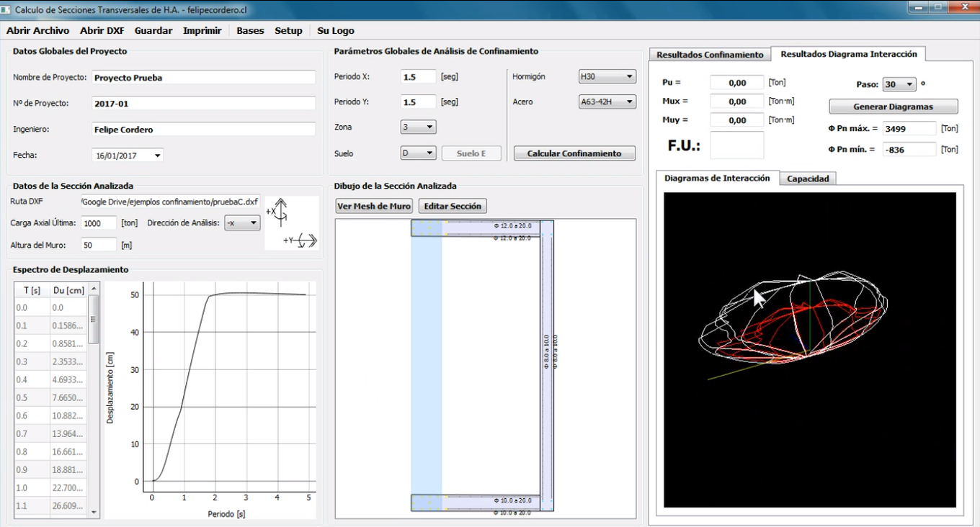The image size is (980, 527).
Task: Click Imprimir in the menu bar
Action: point(202,31)
